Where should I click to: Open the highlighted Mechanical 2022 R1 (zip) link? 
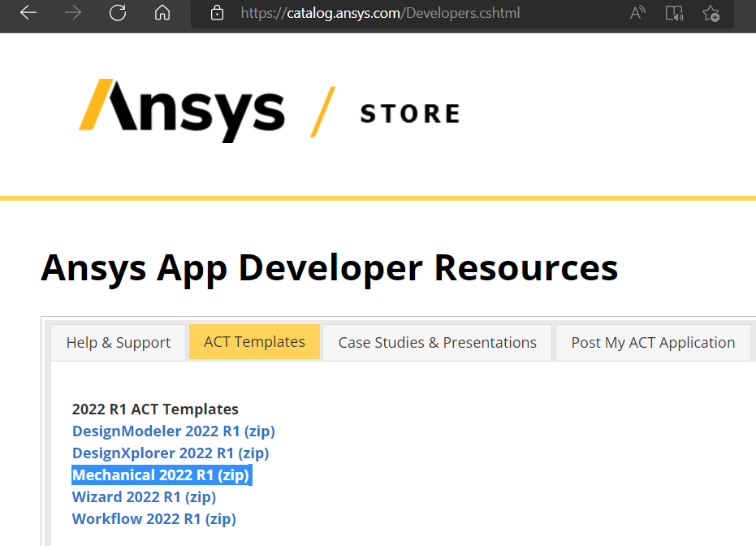point(162,475)
